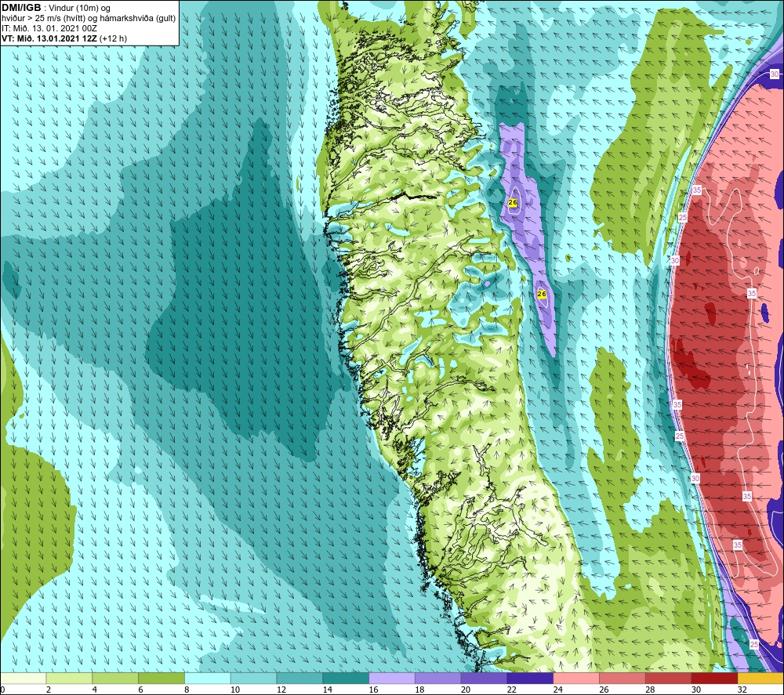Click the 20–22 m/s violet legend swatch
The width and height of the screenshot is (784, 695).
tap(484, 679)
